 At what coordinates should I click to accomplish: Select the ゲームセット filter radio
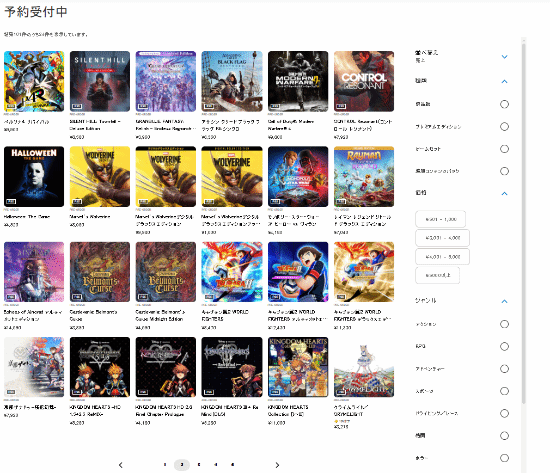pyautogui.click(x=504, y=149)
